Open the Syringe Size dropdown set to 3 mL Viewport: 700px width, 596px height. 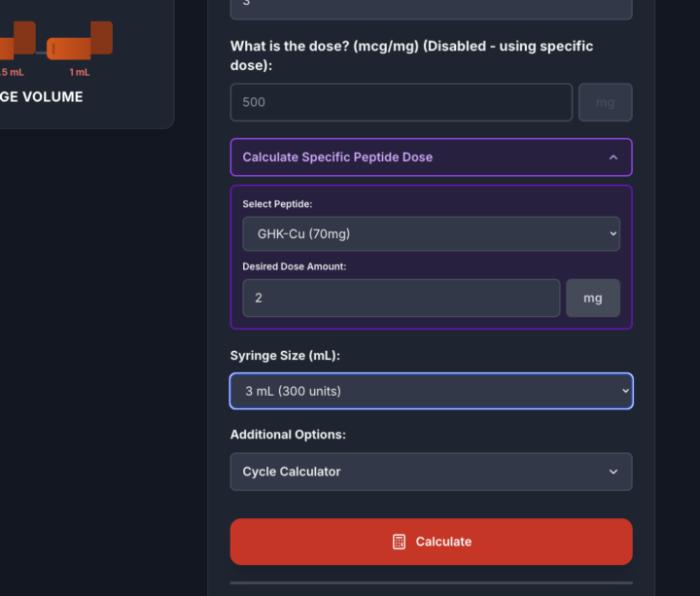point(431,391)
